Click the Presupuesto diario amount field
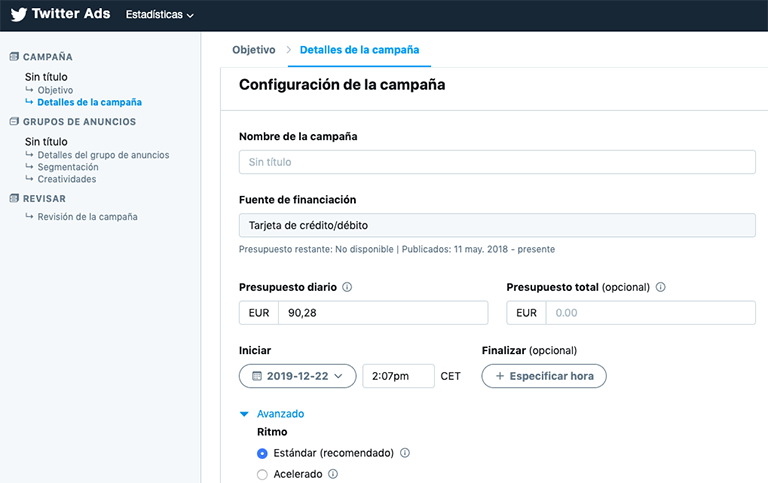 coord(382,313)
